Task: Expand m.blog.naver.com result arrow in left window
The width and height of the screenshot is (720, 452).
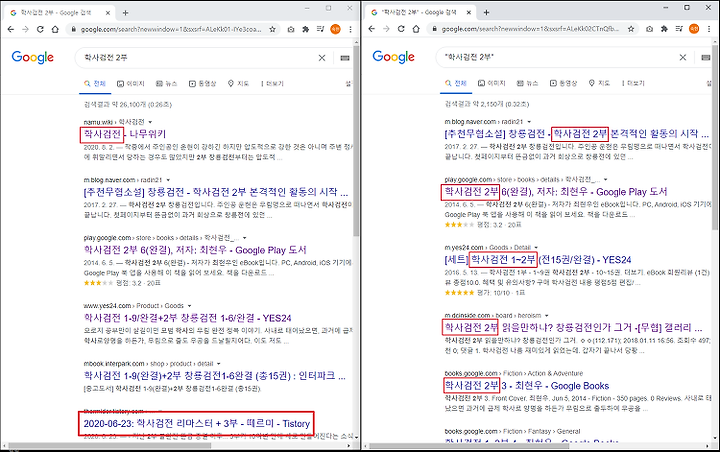Action: pos(168,180)
